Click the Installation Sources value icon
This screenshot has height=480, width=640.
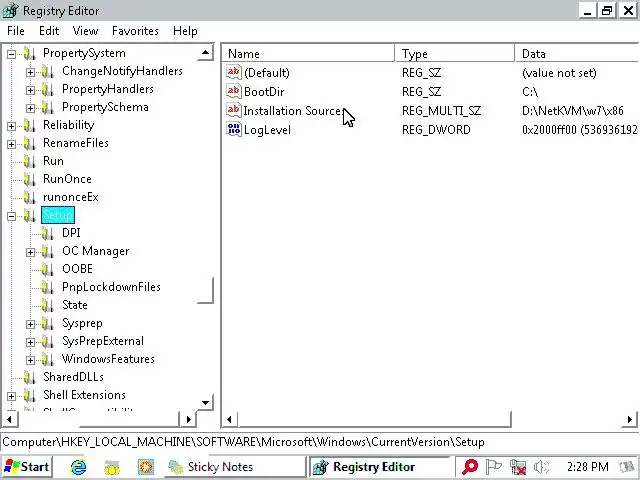point(234,110)
